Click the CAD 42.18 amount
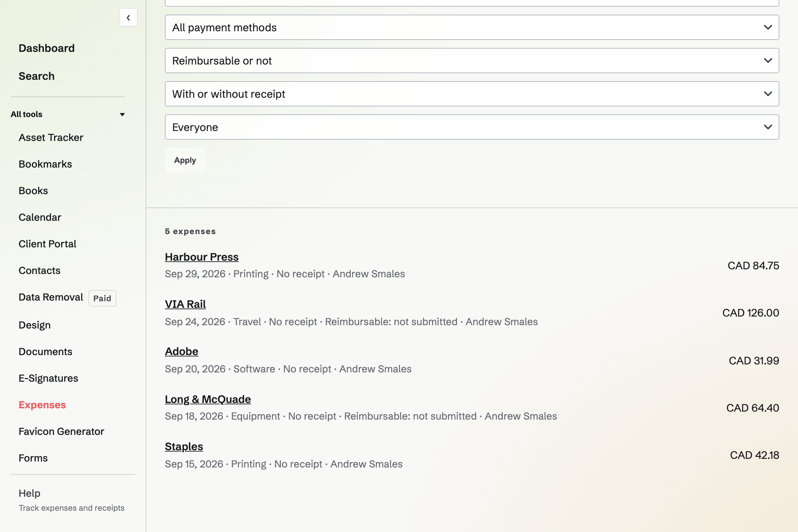The image size is (798, 532). 754,455
